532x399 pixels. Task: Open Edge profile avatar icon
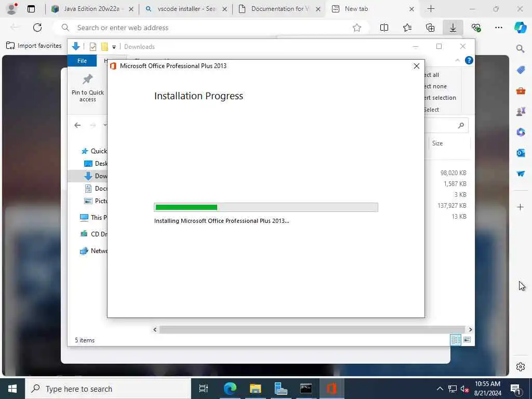[x=11, y=9]
